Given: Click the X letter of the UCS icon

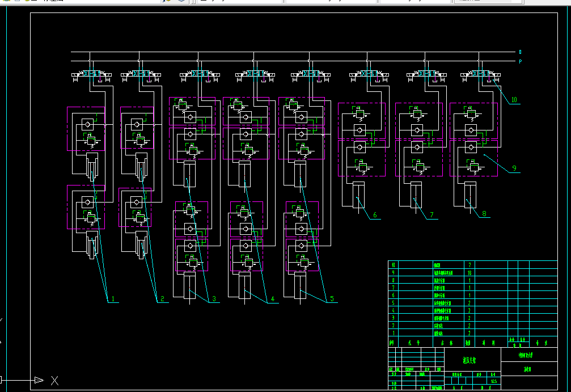Looking at the screenshot, I should tap(55, 380).
